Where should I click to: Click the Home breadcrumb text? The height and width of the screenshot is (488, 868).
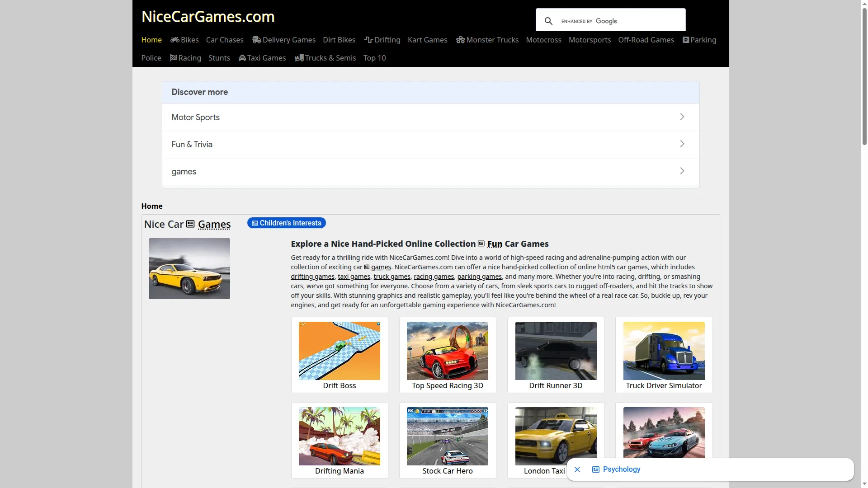point(152,206)
